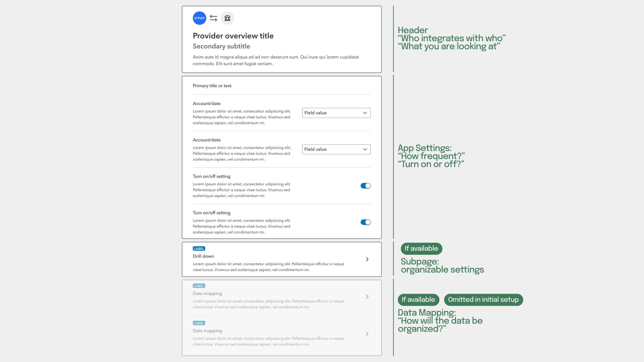The height and width of the screenshot is (362, 644).
Task: Open the second Account/date Field value dropdown
Action: click(x=336, y=149)
